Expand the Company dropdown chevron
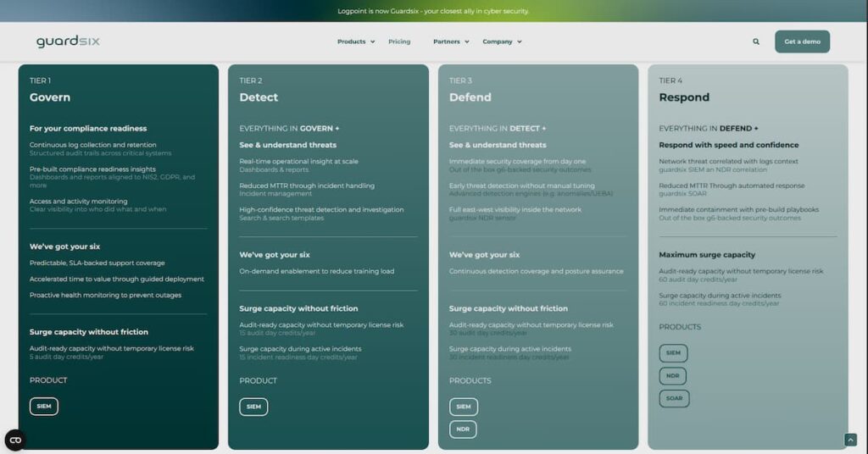This screenshot has width=868, height=454. [x=520, y=42]
